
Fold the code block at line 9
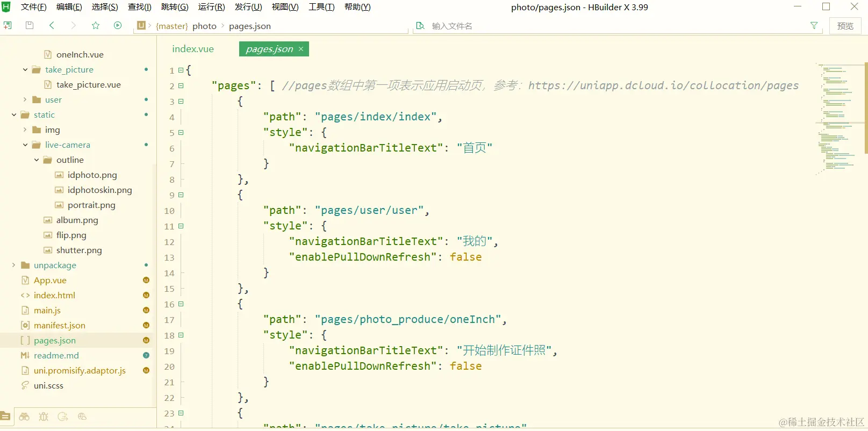(x=181, y=195)
